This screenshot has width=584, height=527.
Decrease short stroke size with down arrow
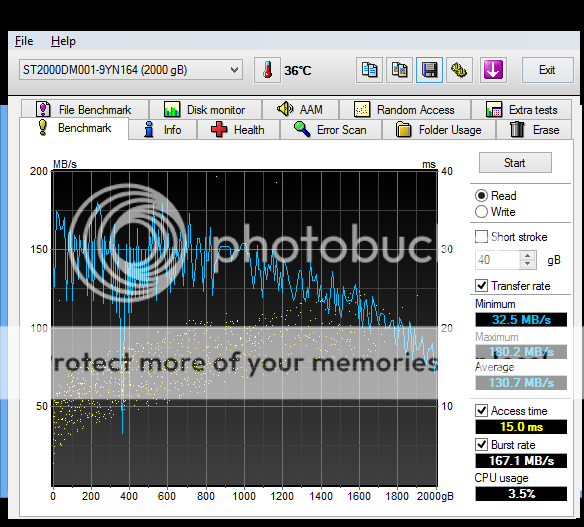[x=527, y=264]
